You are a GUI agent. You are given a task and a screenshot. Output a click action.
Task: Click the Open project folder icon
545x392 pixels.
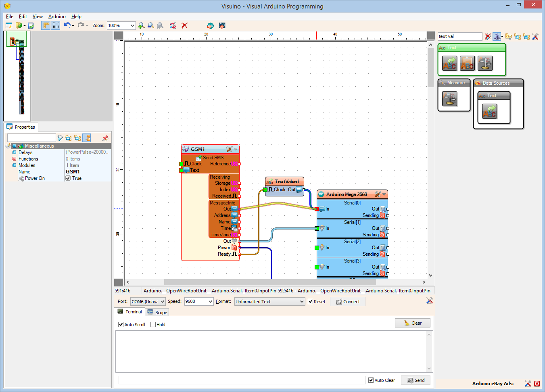tap(19, 25)
